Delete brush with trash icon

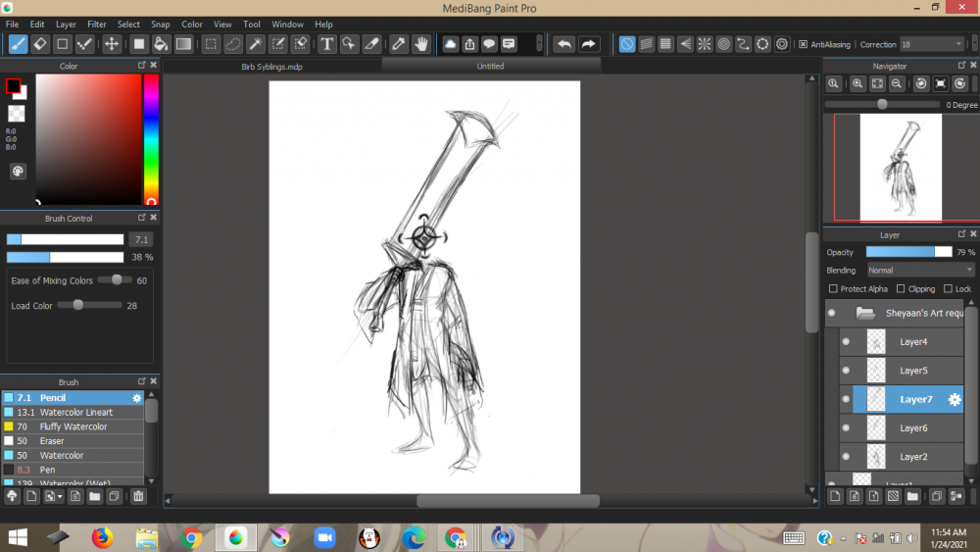coord(138,496)
